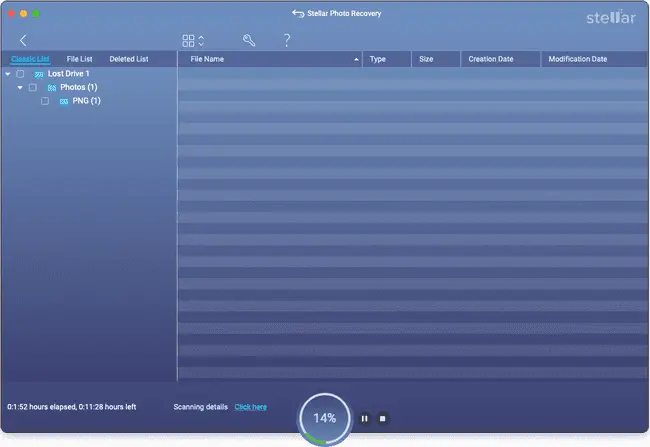Check the Lost Drive 1 checkbox
This screenshot has width=650, height=447.
click(20, 74)
